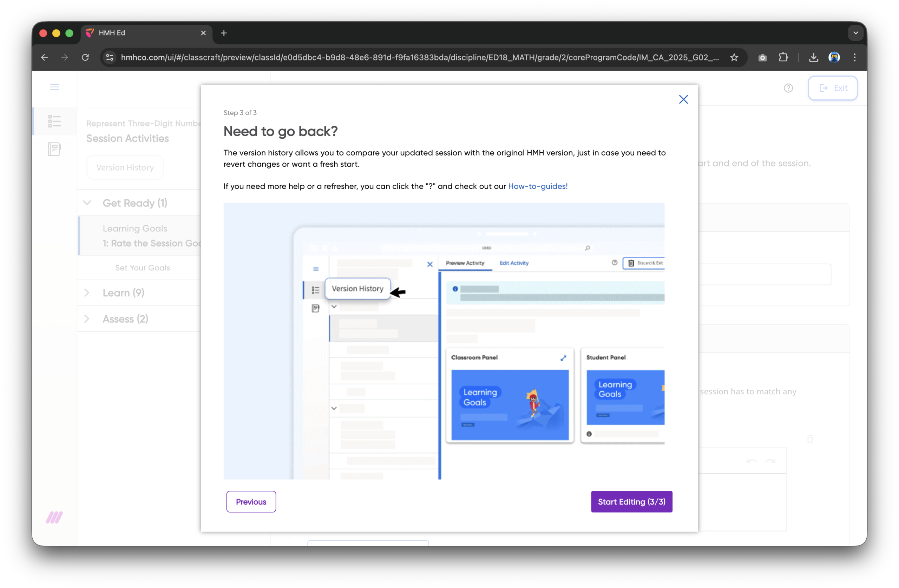Click the tutorial preview image

[444, 341]
